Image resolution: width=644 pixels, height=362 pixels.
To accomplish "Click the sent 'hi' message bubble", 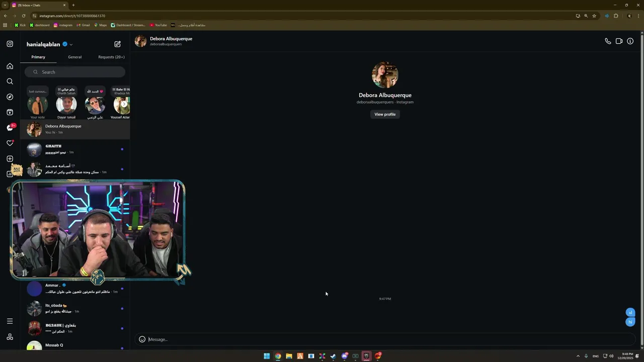I will (630, 322).
